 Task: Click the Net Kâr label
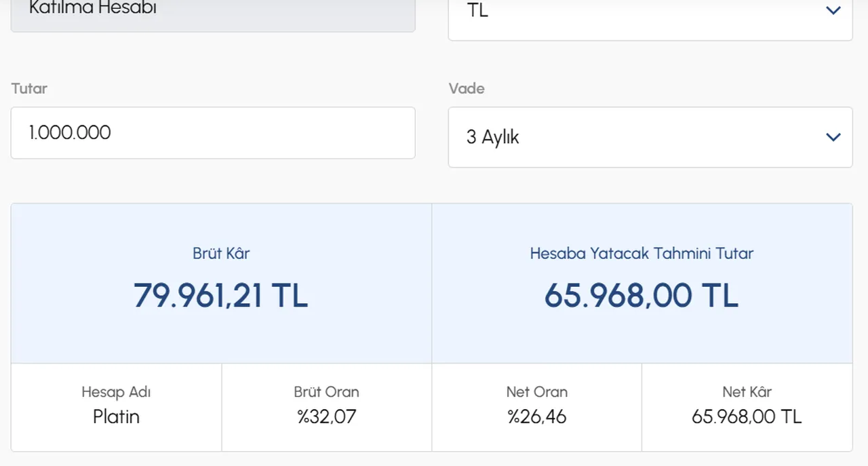pos(747,392)
